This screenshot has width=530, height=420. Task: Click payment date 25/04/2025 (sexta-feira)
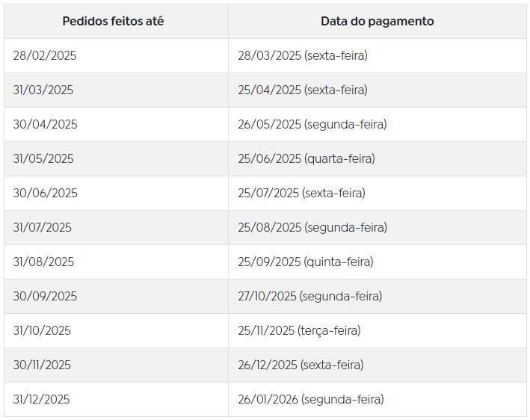pos(303,90)
